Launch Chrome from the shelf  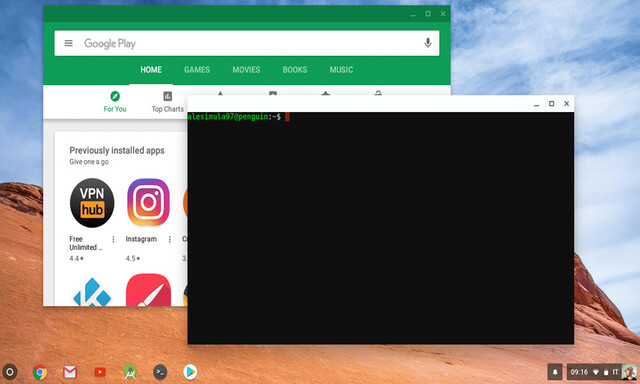[x=40, y=372]
